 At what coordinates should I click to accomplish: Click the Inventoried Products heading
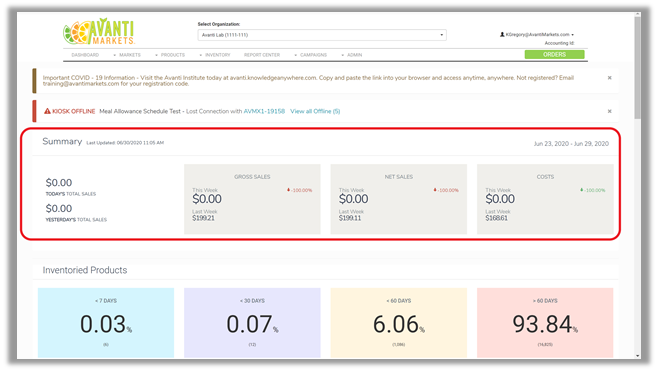[85, 270]
